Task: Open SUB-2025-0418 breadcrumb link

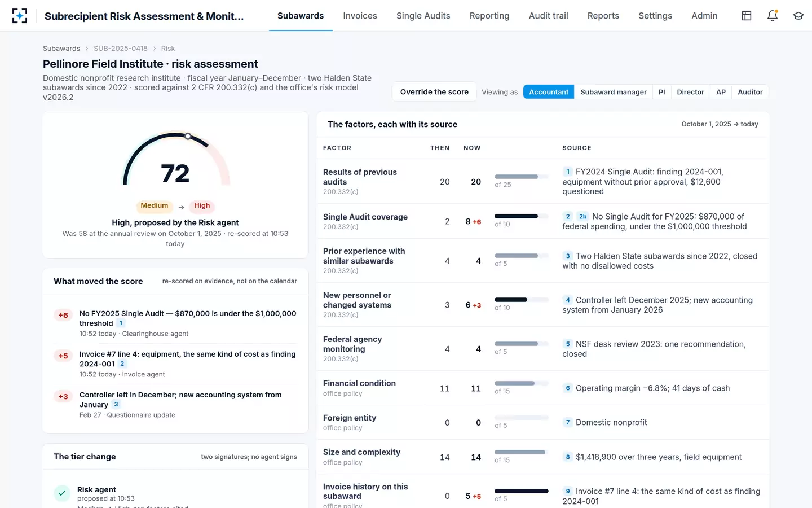Action: [121, 49]
